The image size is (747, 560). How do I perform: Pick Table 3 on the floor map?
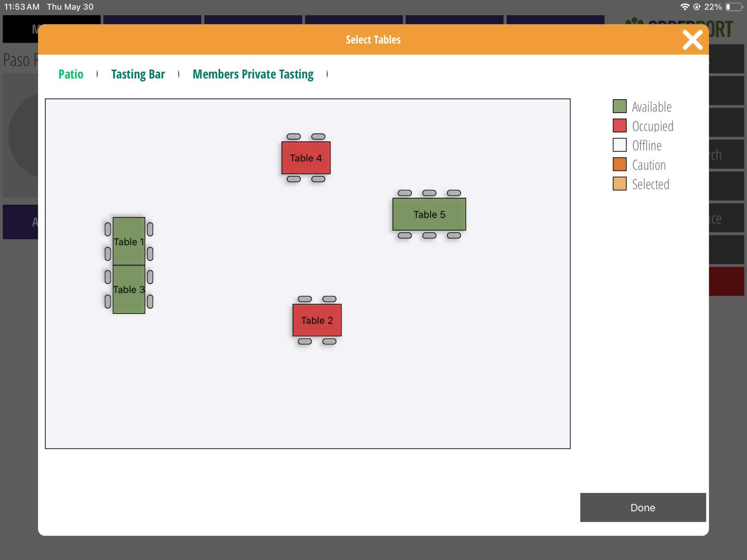coord(128,289)
